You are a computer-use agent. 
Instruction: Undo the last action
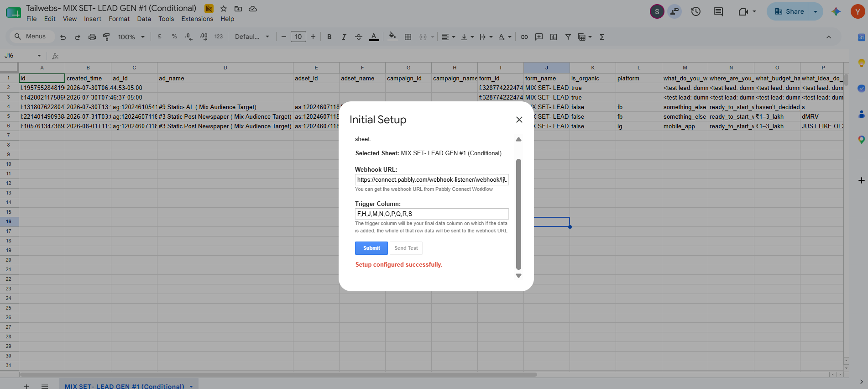coord(63,37)
